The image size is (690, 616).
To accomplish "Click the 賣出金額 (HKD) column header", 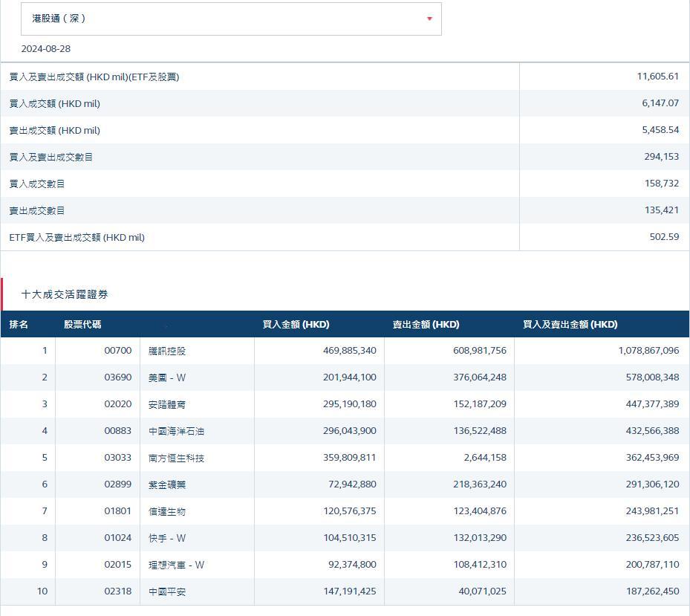I will click(x=426, y=325).
